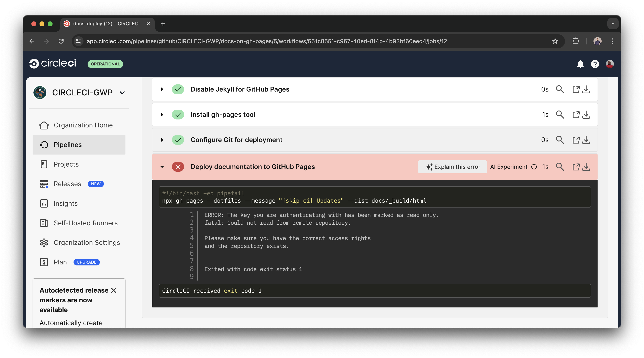Viewport: 644px width, 358px height.
Task: Go to Self-Hosted Runners
Action: [86, 223]
